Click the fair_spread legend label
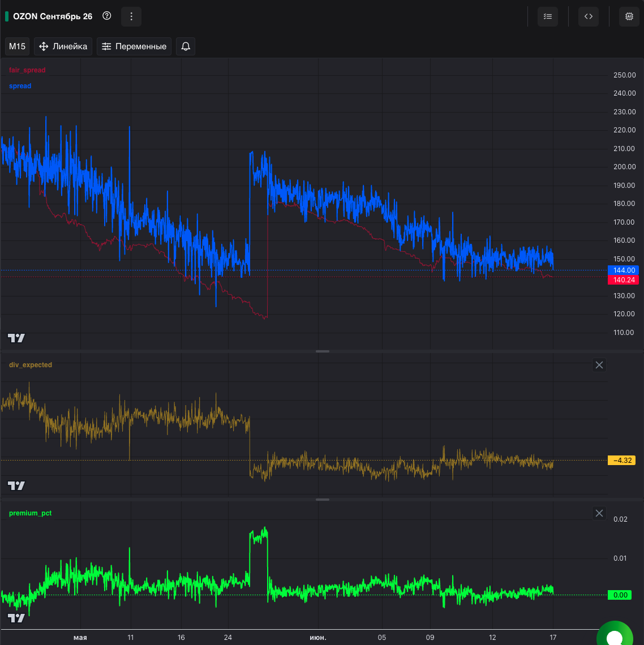 click(x=27, y=70)
